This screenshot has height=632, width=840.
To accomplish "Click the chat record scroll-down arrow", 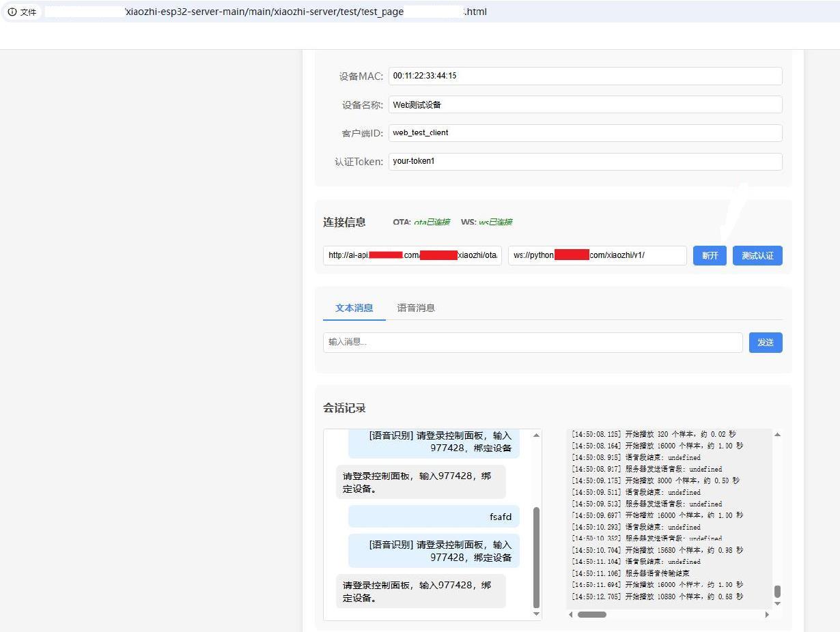I will (x=535, y=614).
